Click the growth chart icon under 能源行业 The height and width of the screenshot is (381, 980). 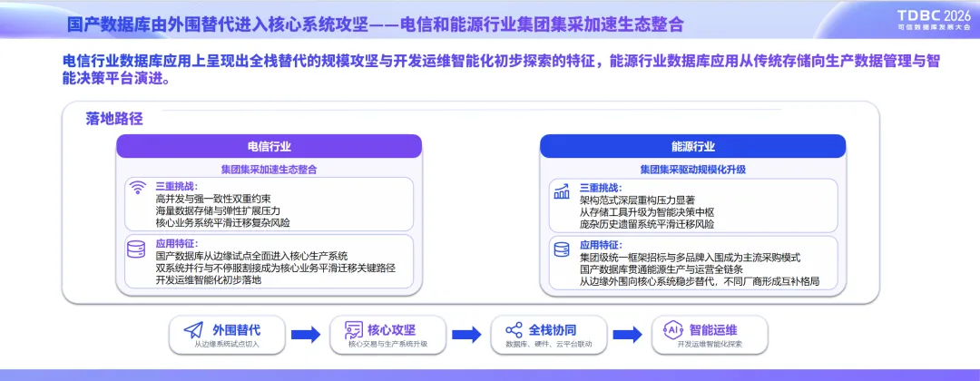[562, 191]
